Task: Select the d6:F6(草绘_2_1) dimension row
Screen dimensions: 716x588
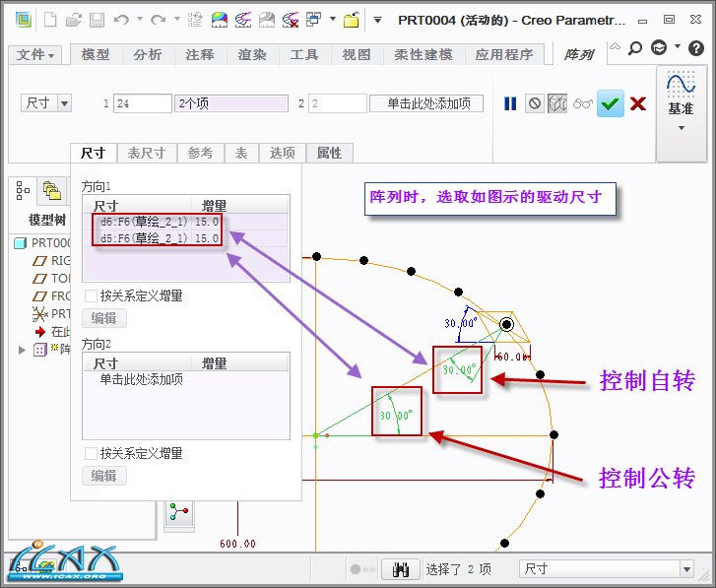Action: (186, 222)
